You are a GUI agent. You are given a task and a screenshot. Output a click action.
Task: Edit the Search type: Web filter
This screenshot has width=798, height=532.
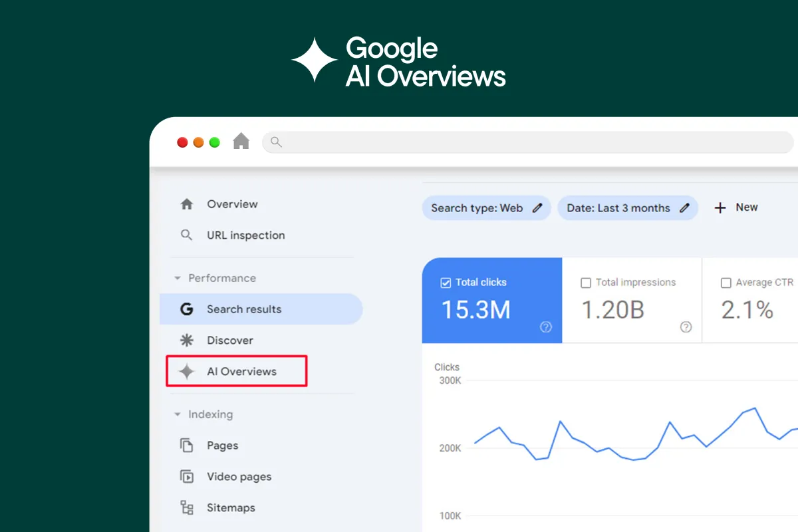click(486, 208)
